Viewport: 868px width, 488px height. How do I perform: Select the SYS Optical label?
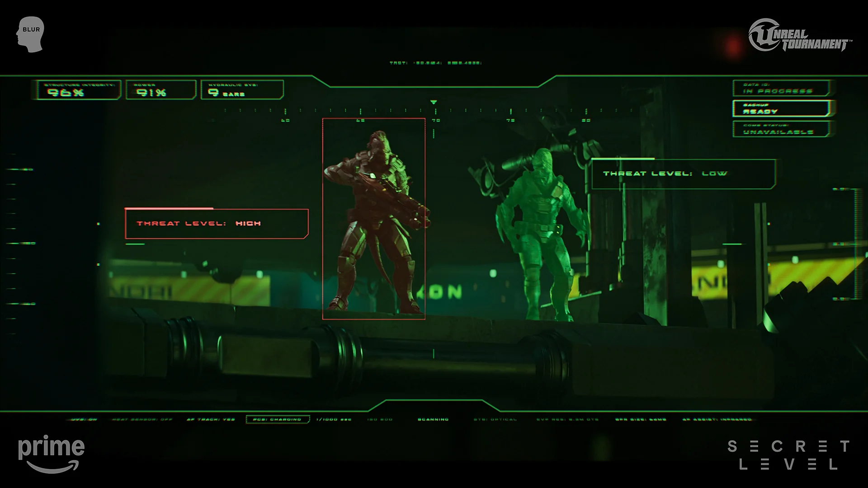pos(495,420)
